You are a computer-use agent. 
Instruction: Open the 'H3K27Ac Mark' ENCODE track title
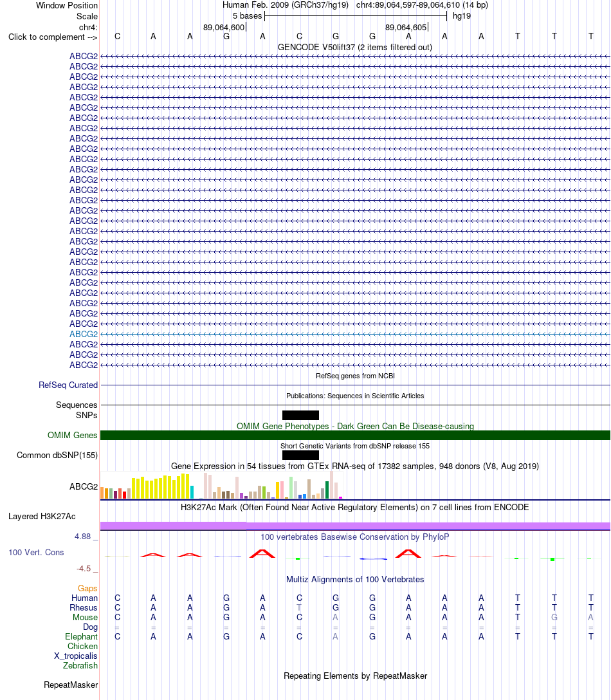(x=355, y=507)
